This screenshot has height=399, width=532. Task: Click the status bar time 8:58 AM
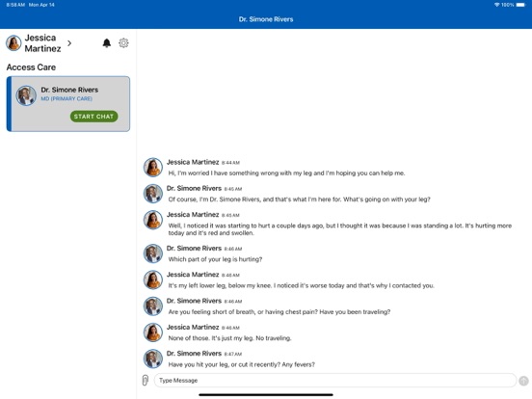15,5
